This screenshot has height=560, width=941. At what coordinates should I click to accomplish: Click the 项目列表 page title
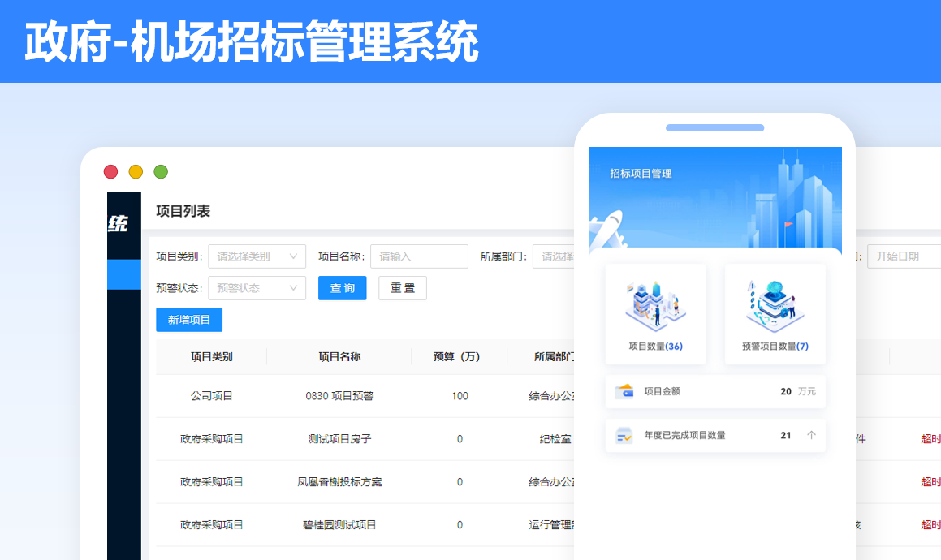(x=183, y=211)
